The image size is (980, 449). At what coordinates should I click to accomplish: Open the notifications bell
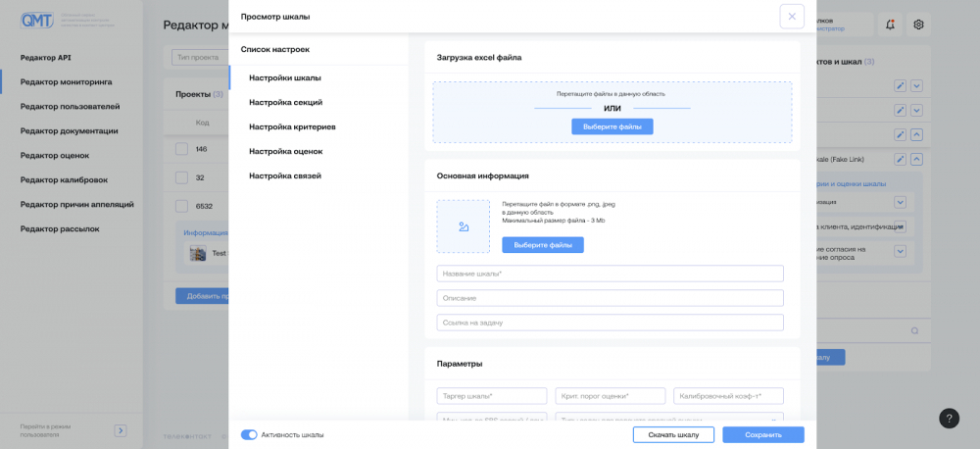point(890,25)
